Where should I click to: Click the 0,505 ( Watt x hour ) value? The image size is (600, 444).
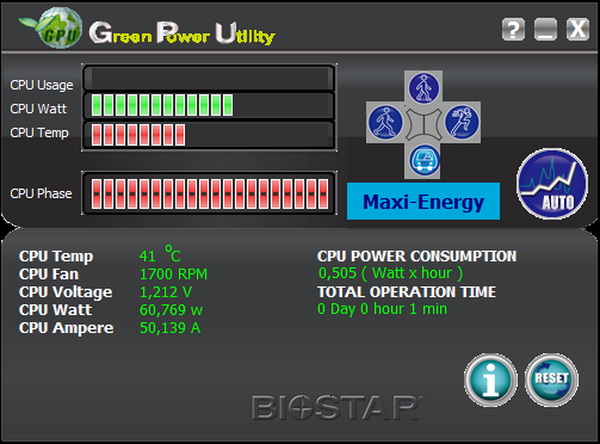pos(391,273)
